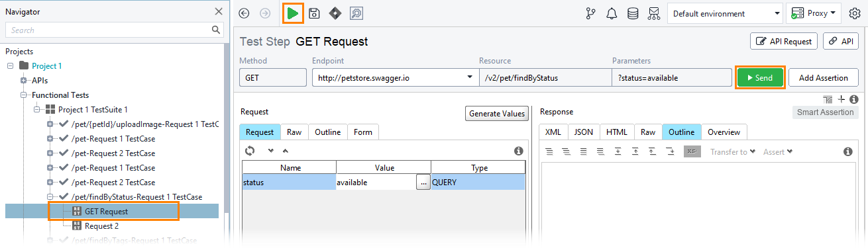
Task: Switch to Overview response tab
Action: coord(724,132)
